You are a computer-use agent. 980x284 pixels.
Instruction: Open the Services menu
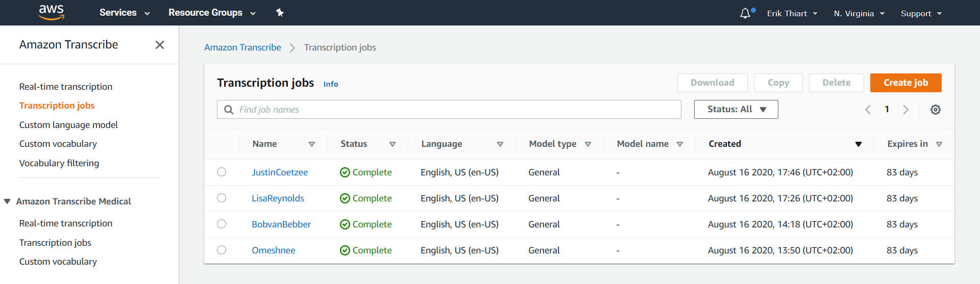coord(124,13)
